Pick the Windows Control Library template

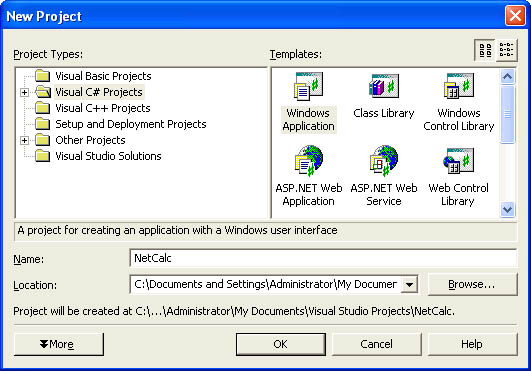[459, 103]
